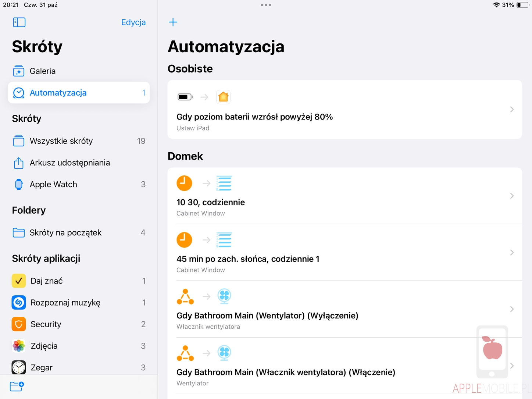Tap the three-dot multitasking menu at top
Viewport: 532px width, 399px height.
[x=266, y=5]
